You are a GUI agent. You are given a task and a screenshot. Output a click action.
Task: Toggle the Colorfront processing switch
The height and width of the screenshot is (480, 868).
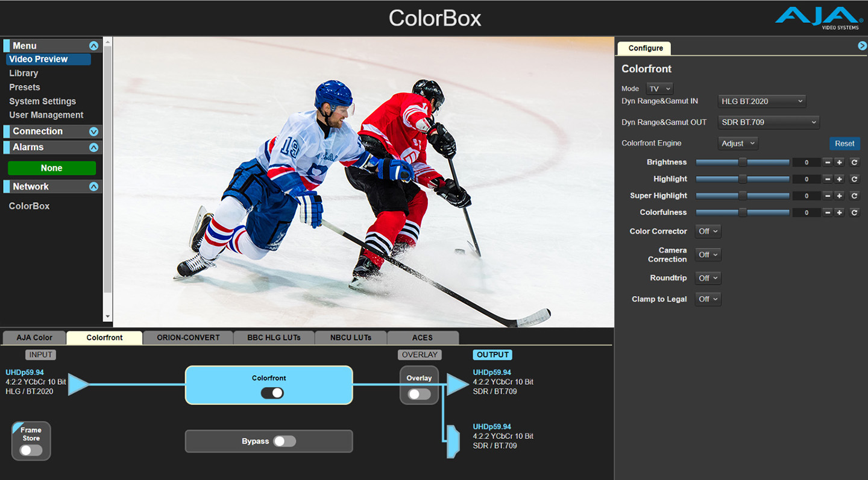(272, 393)
